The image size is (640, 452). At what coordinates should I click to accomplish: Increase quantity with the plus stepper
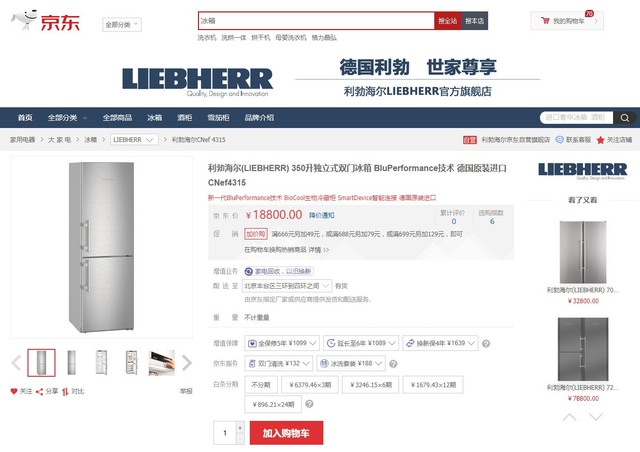point(240,428)
